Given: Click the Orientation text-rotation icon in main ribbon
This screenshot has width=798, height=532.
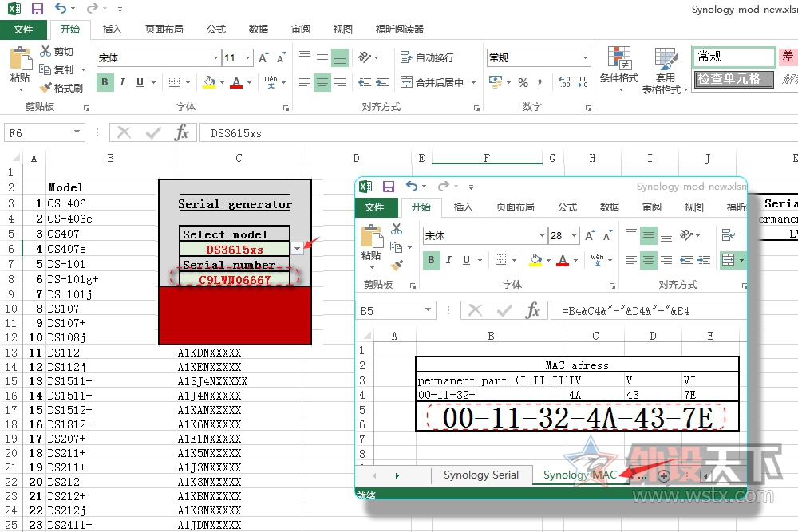Looking at the screenshot, I should point(365,57).
